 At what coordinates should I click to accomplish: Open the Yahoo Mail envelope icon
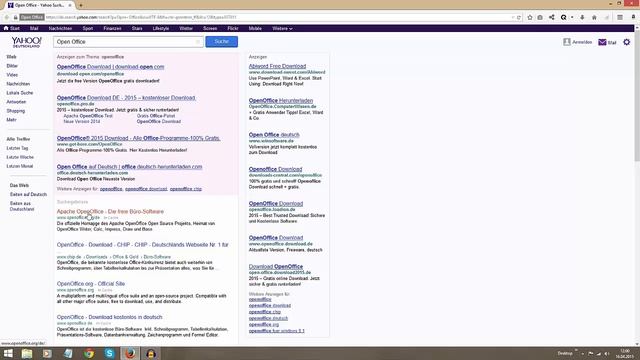click(602, 42)
